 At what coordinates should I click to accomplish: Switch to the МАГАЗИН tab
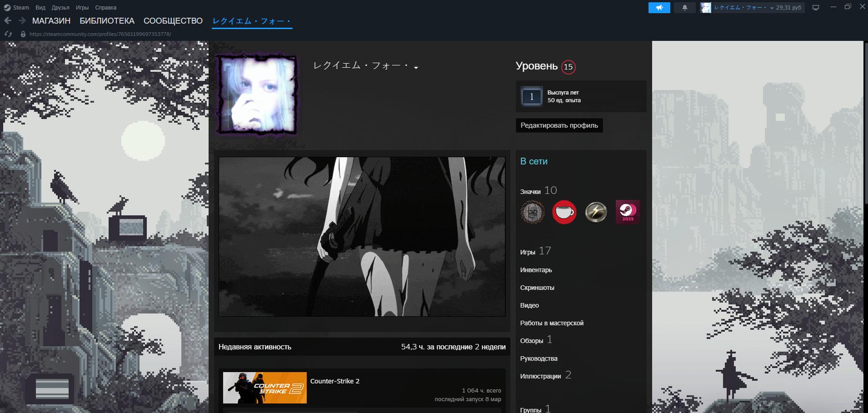click(x=51, y=21)
